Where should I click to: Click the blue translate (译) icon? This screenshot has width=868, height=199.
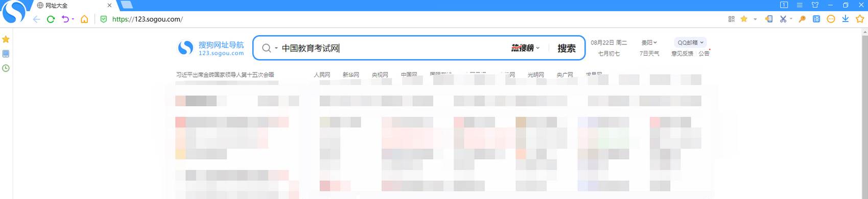coord(816,19)
